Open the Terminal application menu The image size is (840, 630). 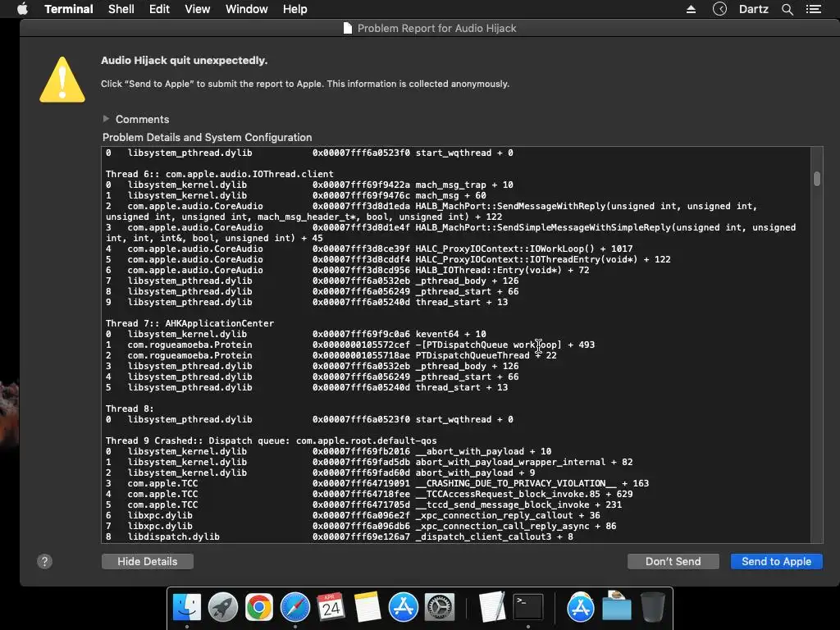point(69,9)
